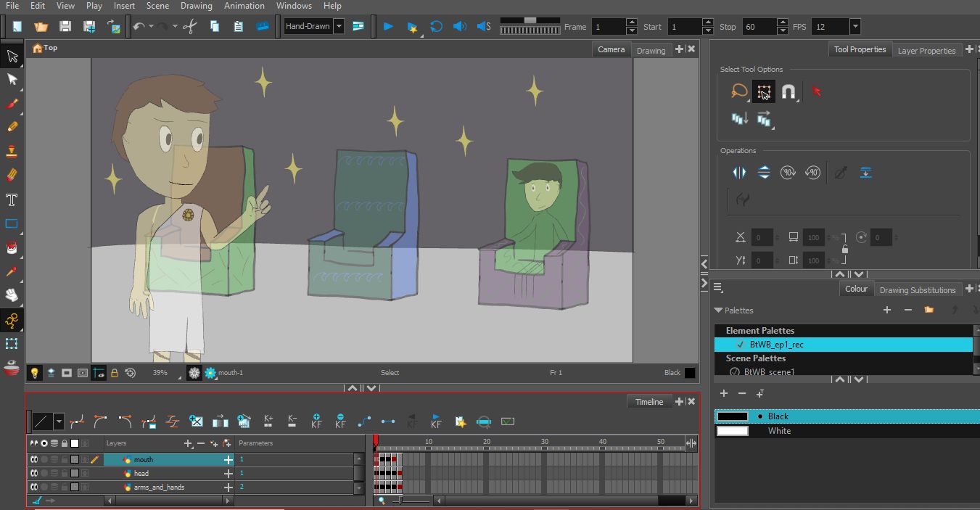Click Delete Keyframe KF minus icon

click(x=340, y=420)
